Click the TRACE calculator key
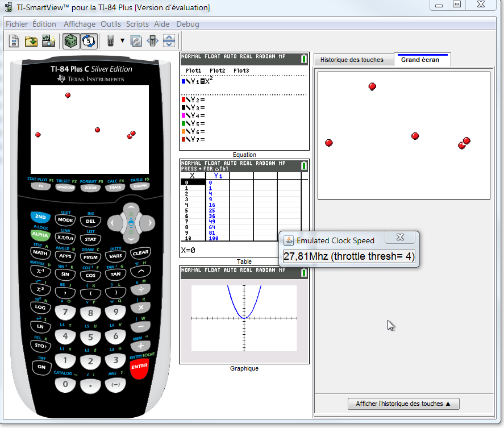 (115, 187)
